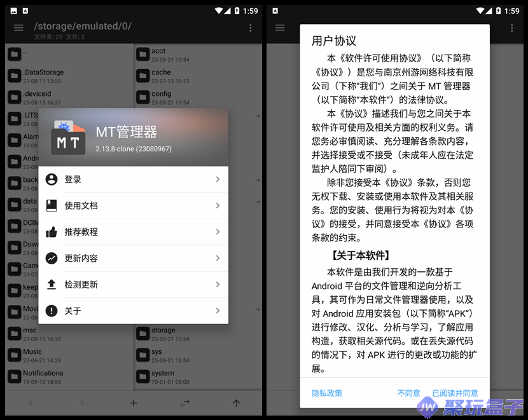Tap the DCIM folder icon
This screenshot has height=420, width=528.
pos(14,226)
